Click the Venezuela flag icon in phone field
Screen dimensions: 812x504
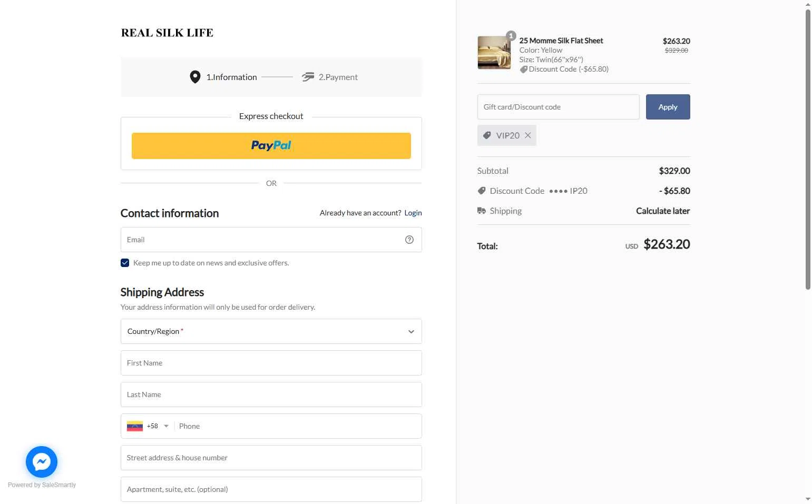click(135, 426)
